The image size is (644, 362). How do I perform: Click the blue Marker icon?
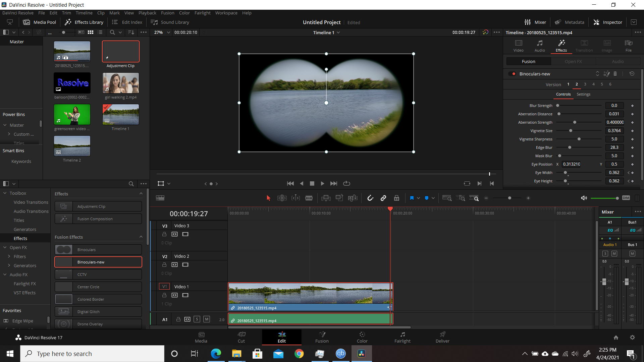[427, 198]
